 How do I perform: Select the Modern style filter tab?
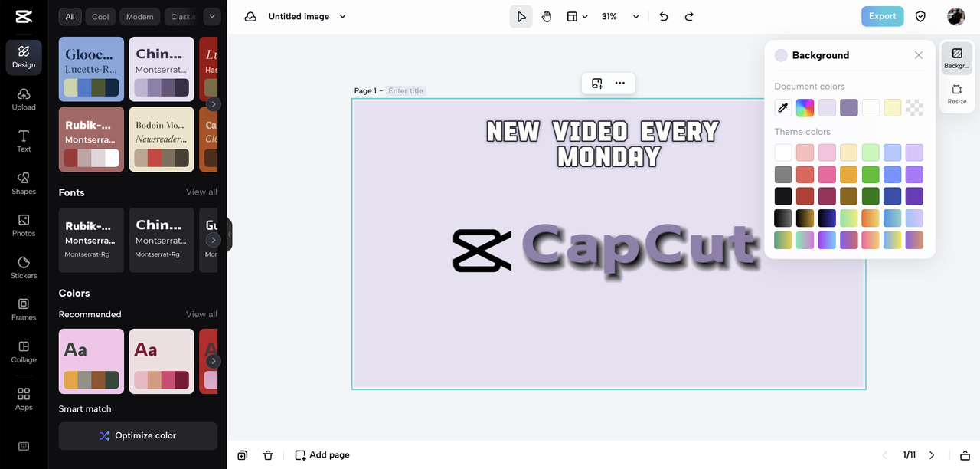pyautogui.click(x=139, y=16)
